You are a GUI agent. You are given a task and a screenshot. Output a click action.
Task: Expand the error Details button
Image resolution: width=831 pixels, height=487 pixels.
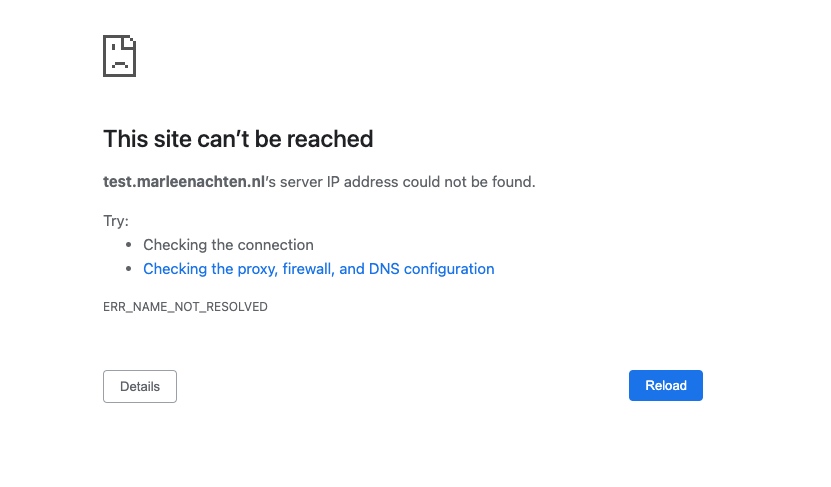pos(140,386)
